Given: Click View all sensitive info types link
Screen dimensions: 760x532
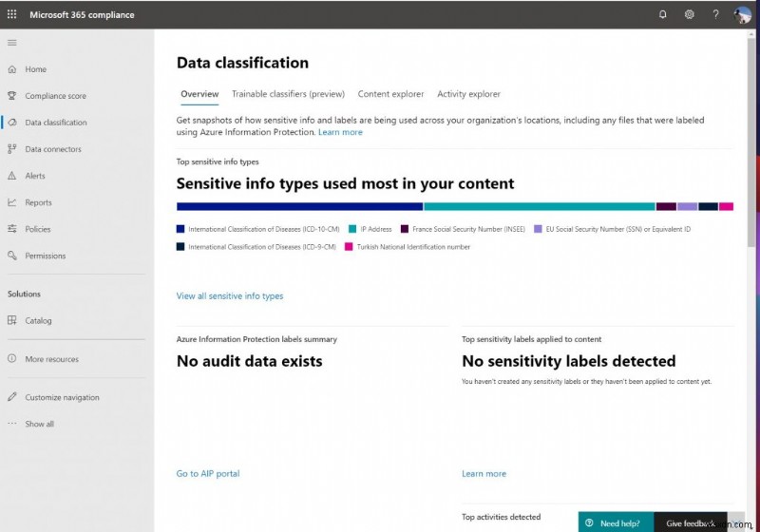Looking at the screenshot, I should (230, 296).
